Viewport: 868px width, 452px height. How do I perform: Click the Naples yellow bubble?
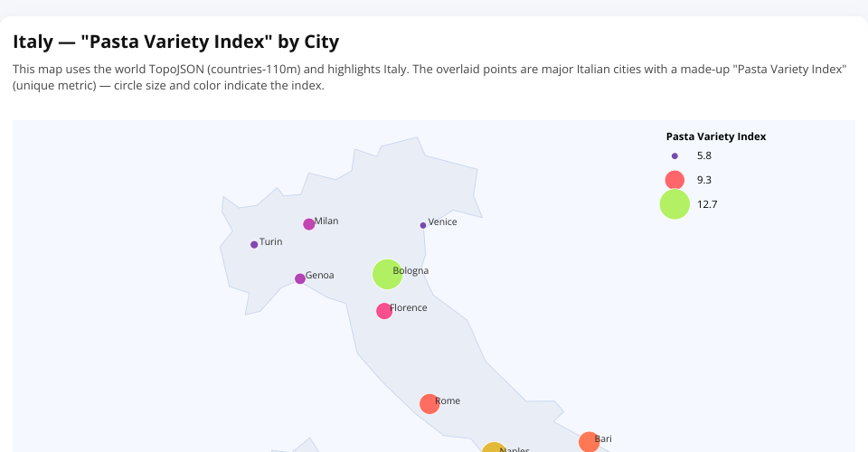[x=493, y=448]
